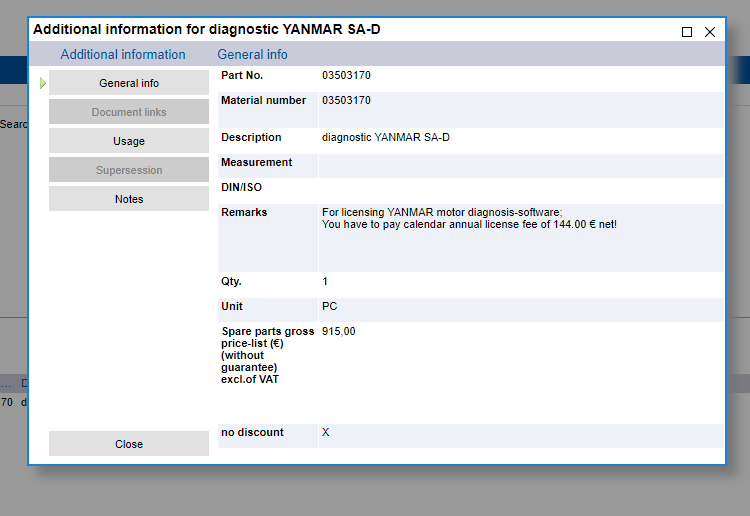This screenshot has width=750, height=516.
Task: Click the General info heading above the table
Action: [x=252, y=55]
